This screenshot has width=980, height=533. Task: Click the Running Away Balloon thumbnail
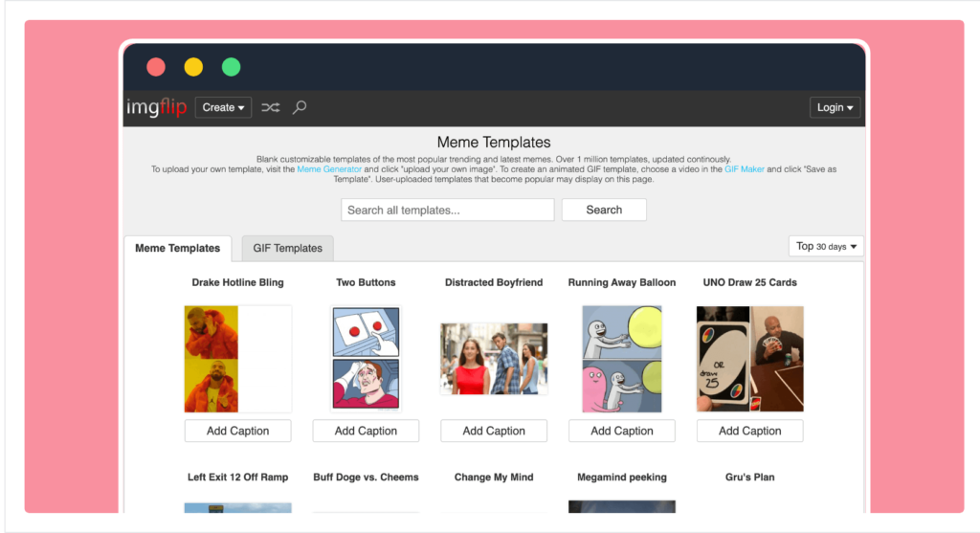(x=622, y=359)
